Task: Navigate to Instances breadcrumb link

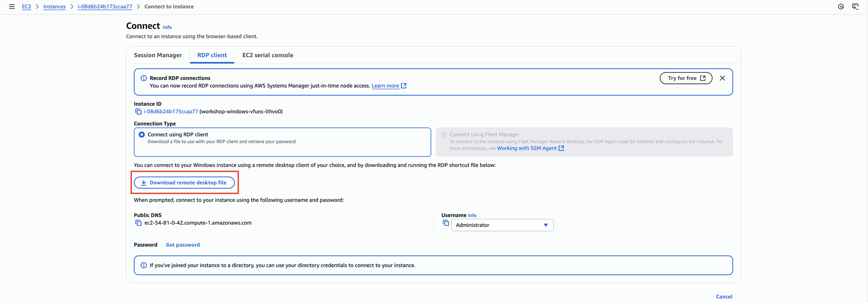Action: click(54, 7)
